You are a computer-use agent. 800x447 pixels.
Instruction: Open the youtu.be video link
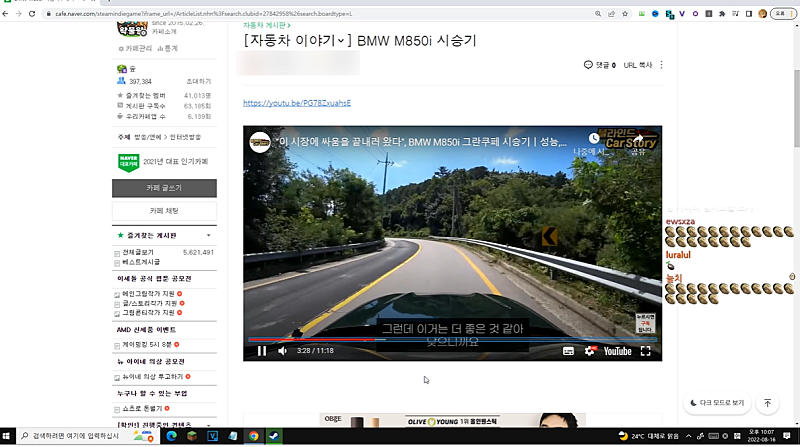pyautogui.click(x=296, y=103)
